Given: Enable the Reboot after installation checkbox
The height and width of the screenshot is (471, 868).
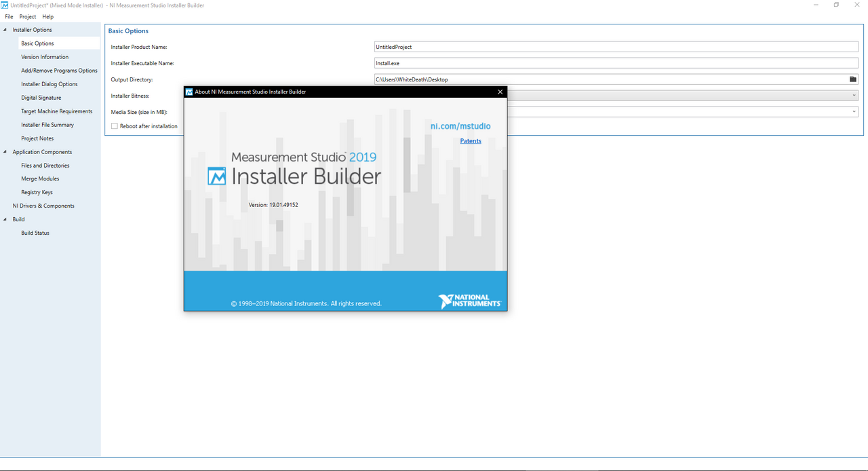Looking at the screenshot, I should pyautogui.click(x=115, y=126).
